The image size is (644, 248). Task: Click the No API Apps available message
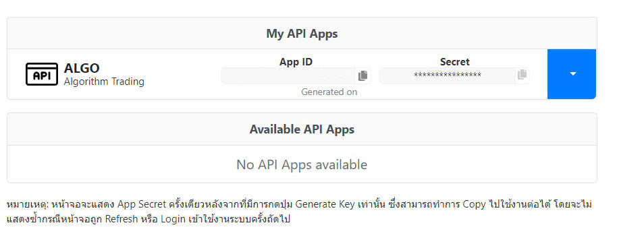302,165
